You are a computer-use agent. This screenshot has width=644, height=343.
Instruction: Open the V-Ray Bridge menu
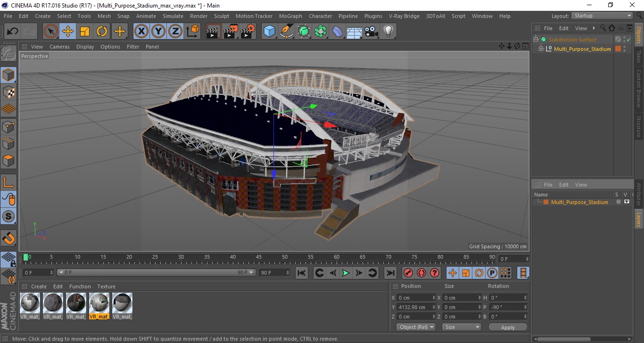[x=404, y=16]
